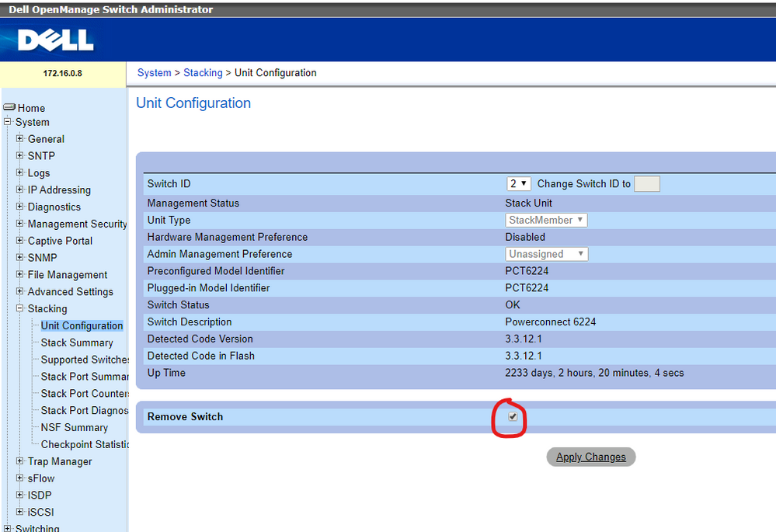Click the Detected Code Version 3.3.12.1 value
Screen dimensions: 776x532
point(523,339)
